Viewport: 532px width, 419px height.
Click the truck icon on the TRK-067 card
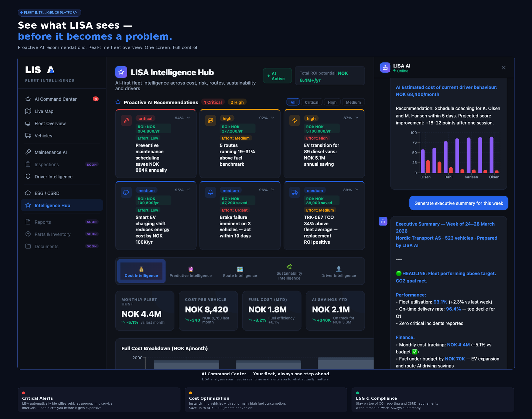295,192
